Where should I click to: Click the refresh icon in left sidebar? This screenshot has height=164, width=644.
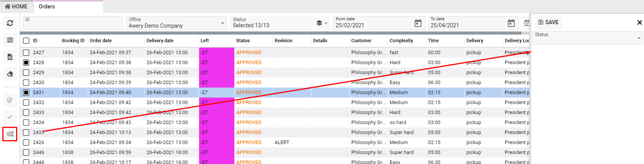pyautogui.click(x=10, y=23)
